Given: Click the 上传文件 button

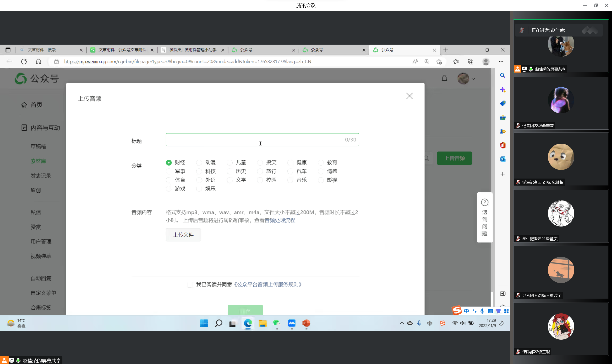Looking at the screenshot, I should tap(183, 235).
